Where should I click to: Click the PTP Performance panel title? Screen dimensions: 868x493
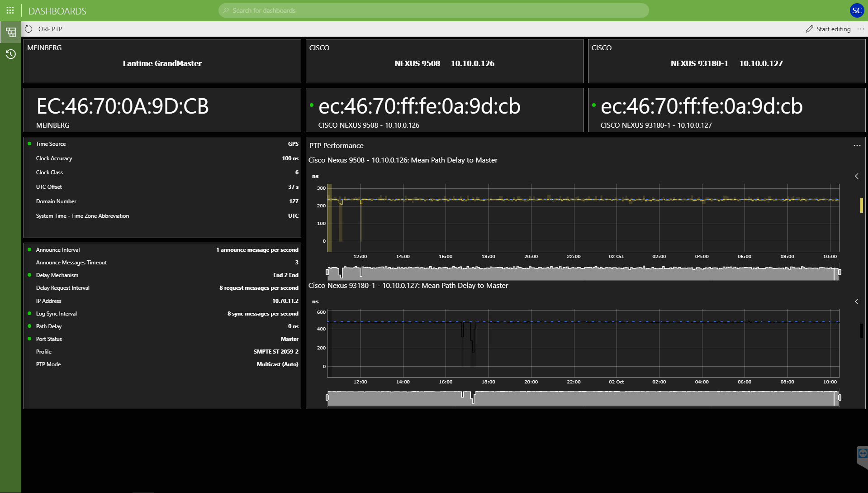coord(336,145)
